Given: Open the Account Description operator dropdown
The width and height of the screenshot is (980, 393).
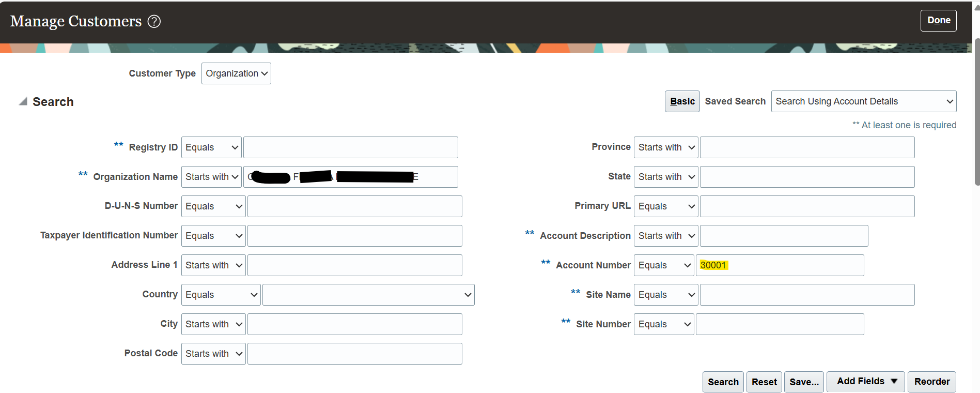Looking at the screenshot, I should point(666,236).
